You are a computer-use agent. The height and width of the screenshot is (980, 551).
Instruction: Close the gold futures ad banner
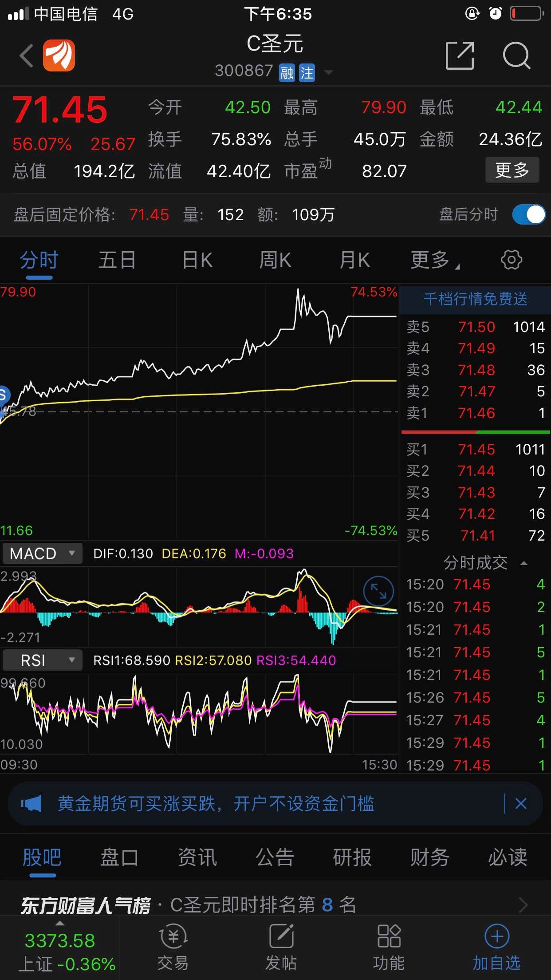pyautogui.click(x=521, y=803)
